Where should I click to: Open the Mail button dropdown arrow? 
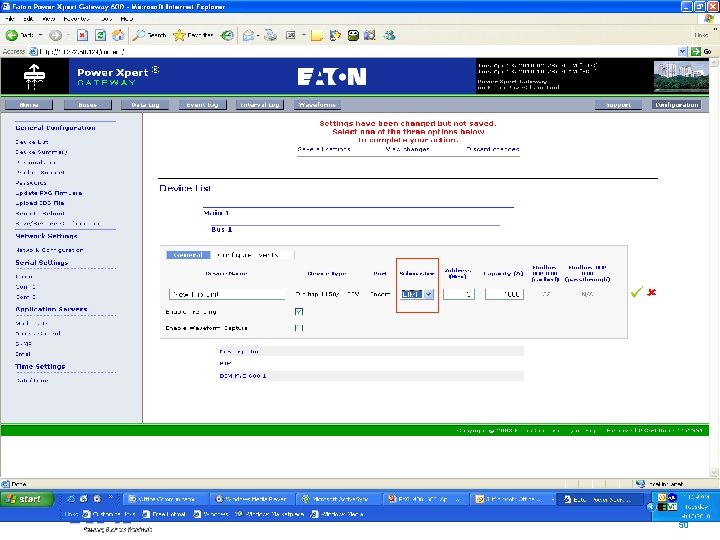pos(258,35)
